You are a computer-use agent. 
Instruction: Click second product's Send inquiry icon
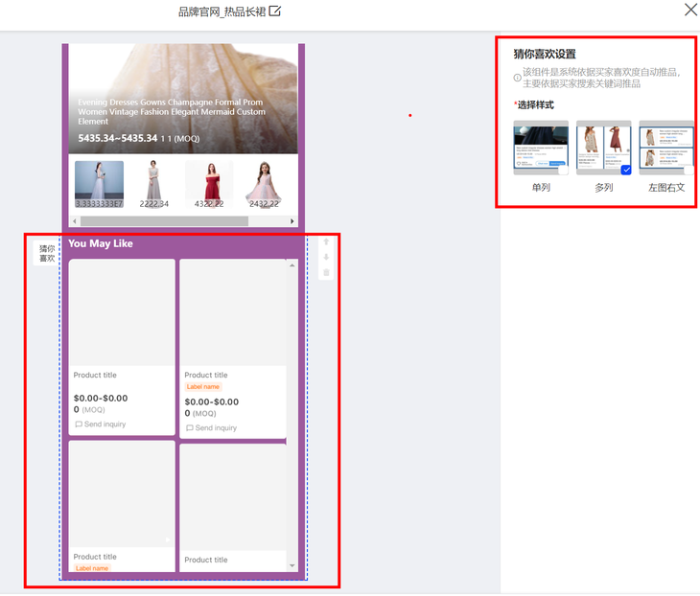click(190, 428)
